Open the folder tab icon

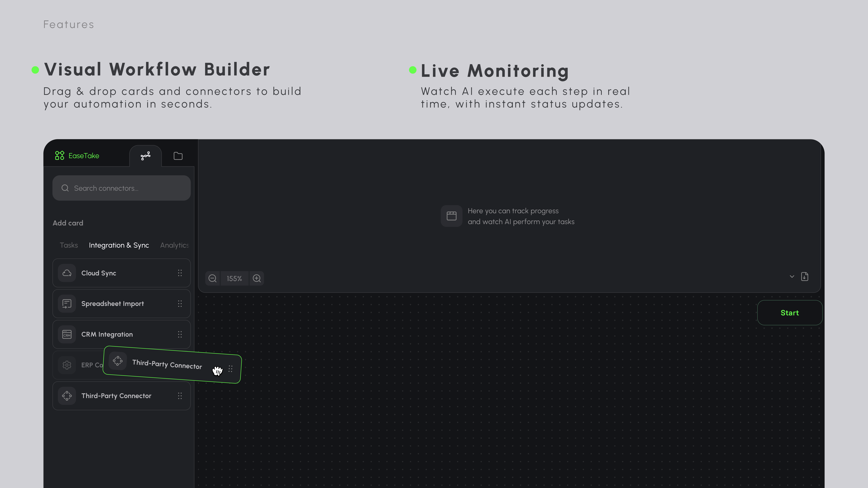click(178, 156)
